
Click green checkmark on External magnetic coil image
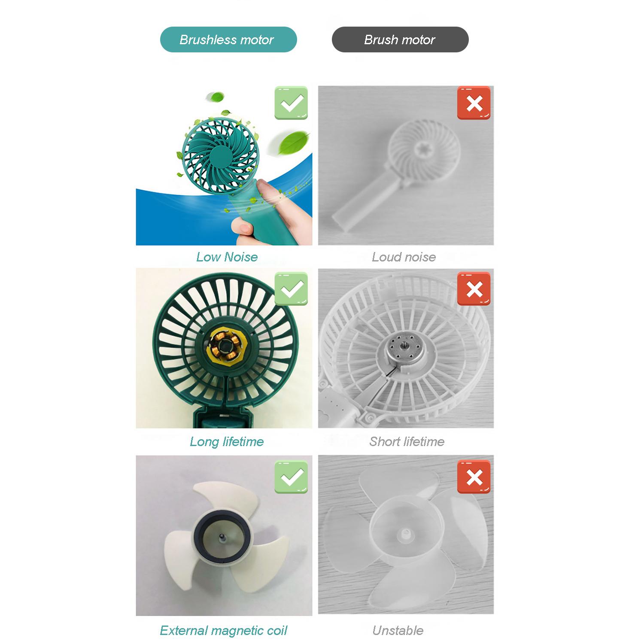pos(291,477)
